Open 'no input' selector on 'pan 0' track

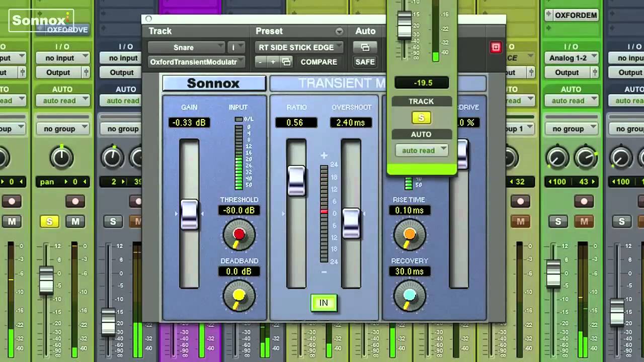[62, 58]
